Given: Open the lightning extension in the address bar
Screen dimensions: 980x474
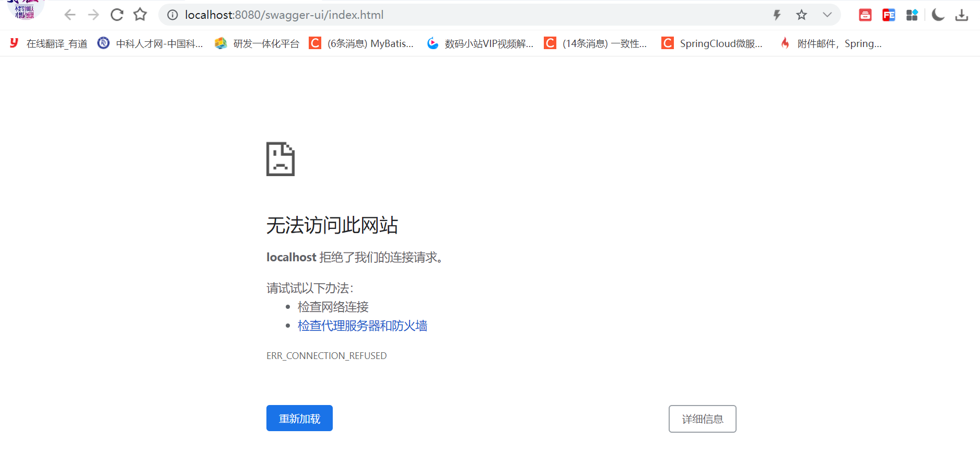Looking at the screenshot, I should pyautogui.click(x=777, y=15).
